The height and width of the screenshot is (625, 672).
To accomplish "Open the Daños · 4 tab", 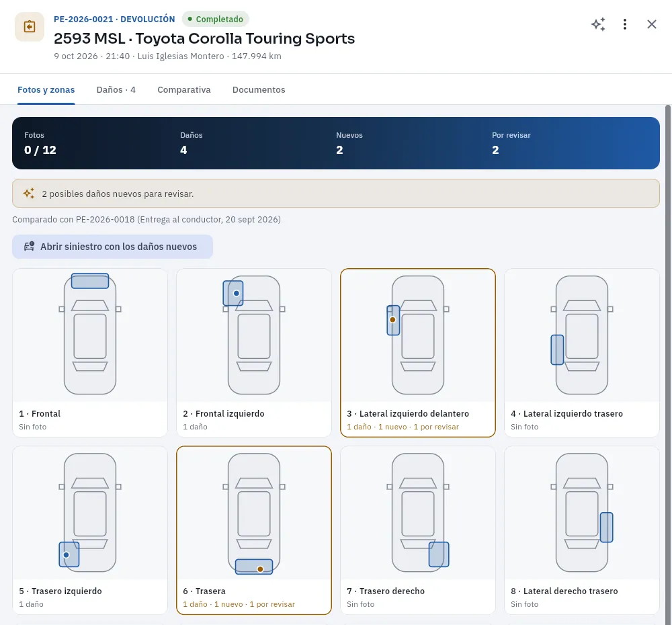I will pos(116,89).
